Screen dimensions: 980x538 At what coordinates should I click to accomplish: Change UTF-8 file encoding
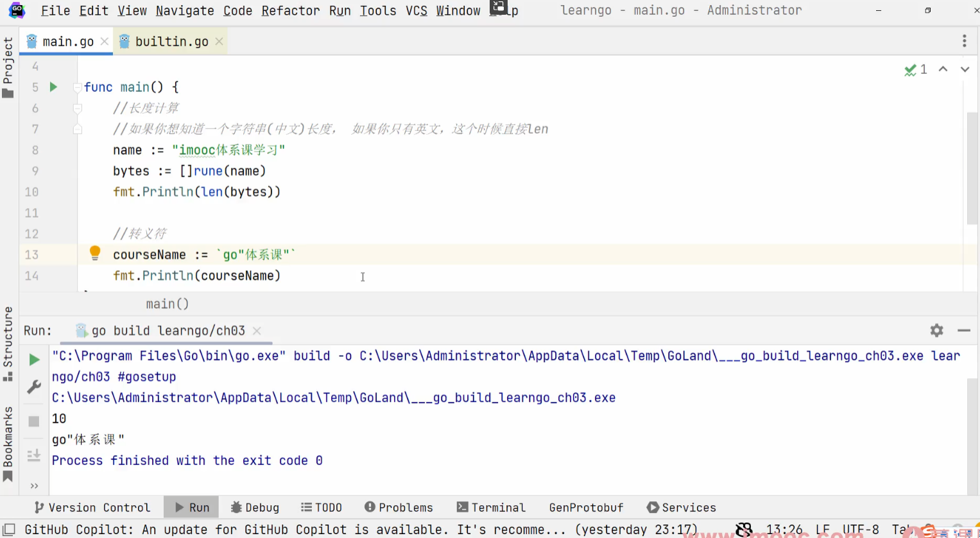pos(861,530)
